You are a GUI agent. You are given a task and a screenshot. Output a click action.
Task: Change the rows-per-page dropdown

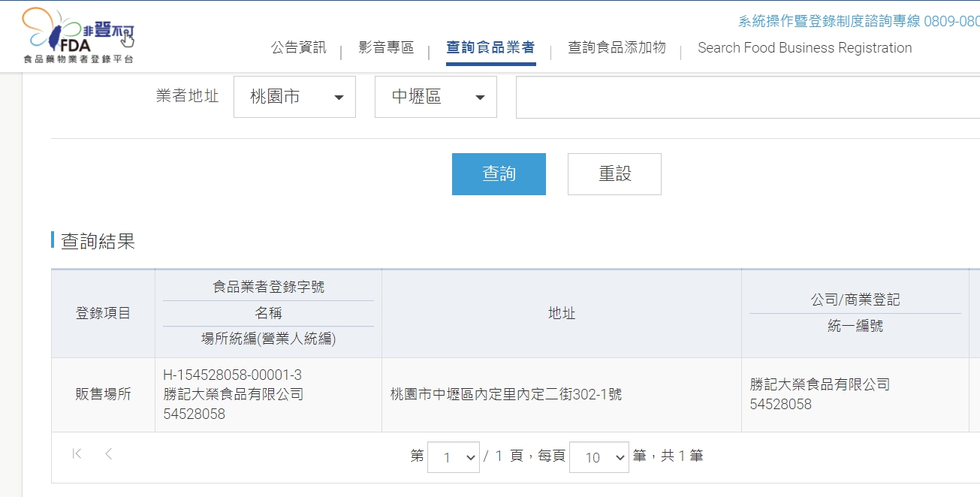click(599, 456)
